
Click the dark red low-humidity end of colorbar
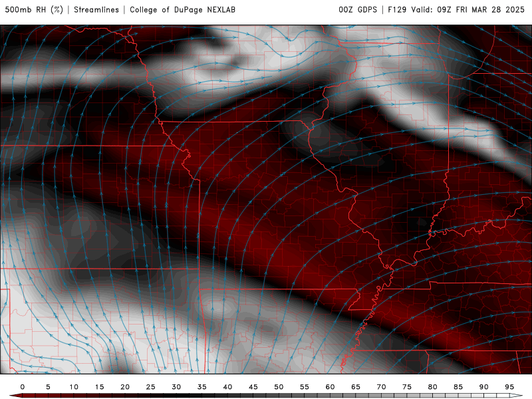[15, 396]
